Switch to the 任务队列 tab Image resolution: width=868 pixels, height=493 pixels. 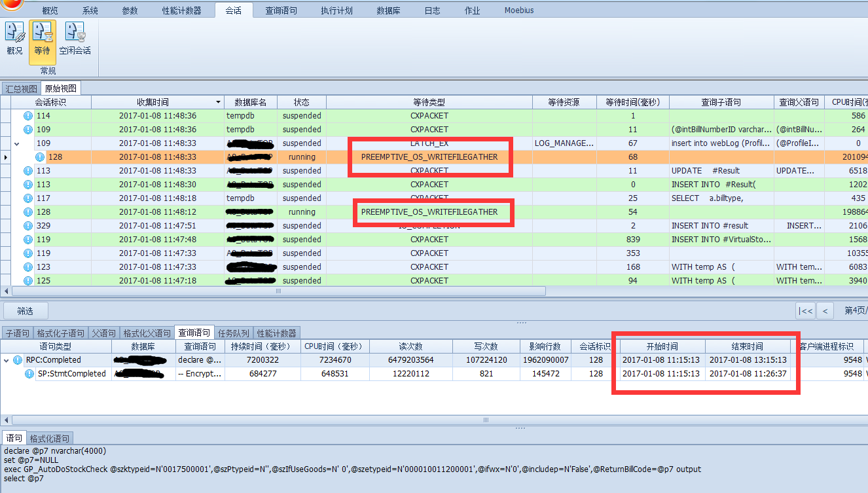pos(233,332)
